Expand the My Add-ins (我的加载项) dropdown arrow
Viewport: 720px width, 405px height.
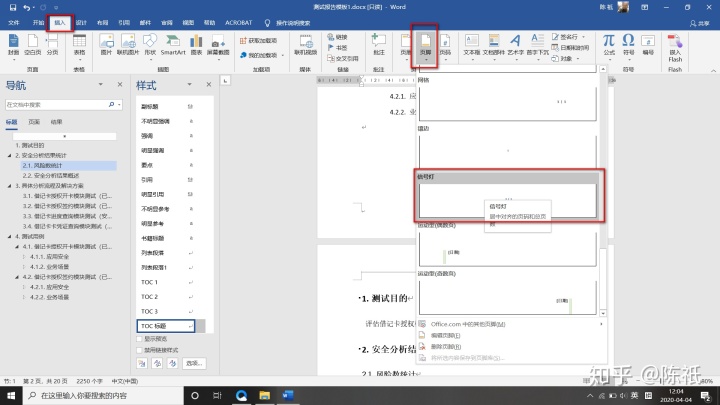click(x=282, y=55)
